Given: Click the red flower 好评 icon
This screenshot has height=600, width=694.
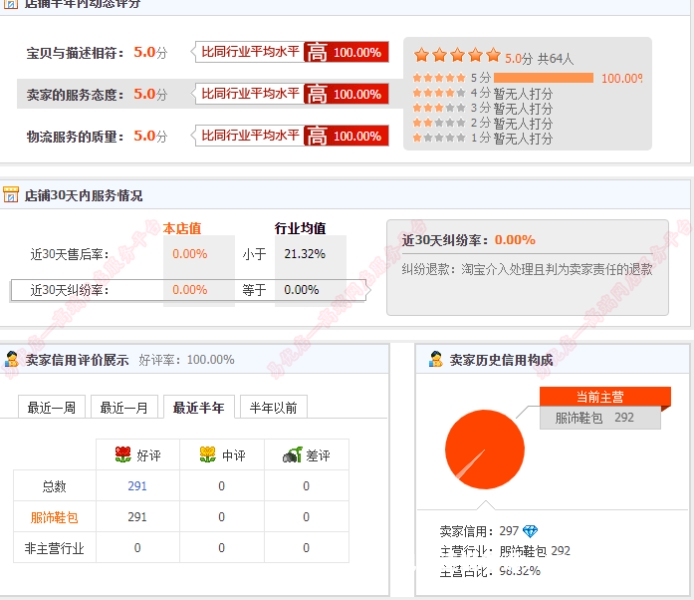Looking at the screenshot, I should [x=124, y=455].
